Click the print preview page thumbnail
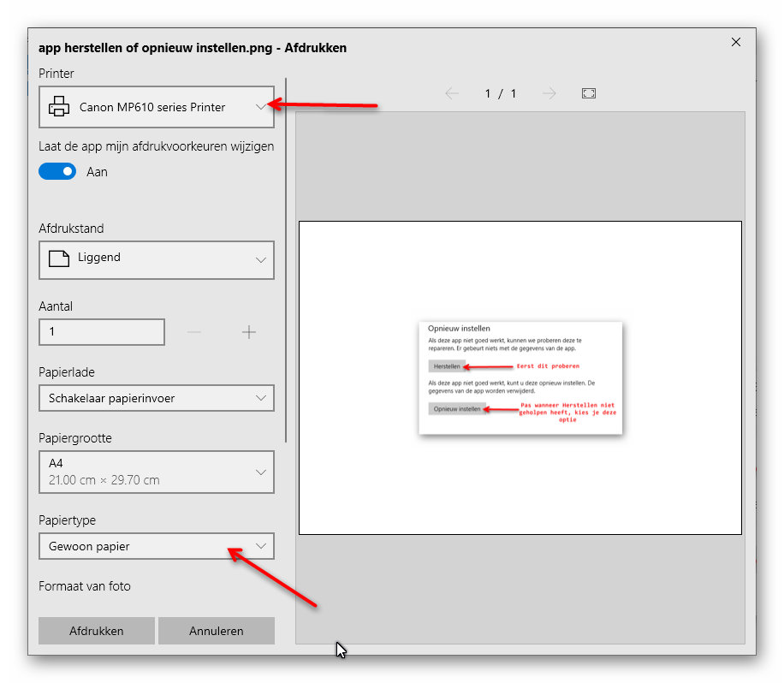 click(520, 378)
